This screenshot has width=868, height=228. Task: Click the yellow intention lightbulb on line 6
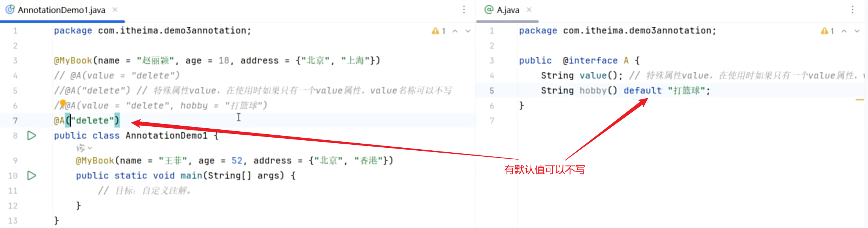[x=63, y=103]
